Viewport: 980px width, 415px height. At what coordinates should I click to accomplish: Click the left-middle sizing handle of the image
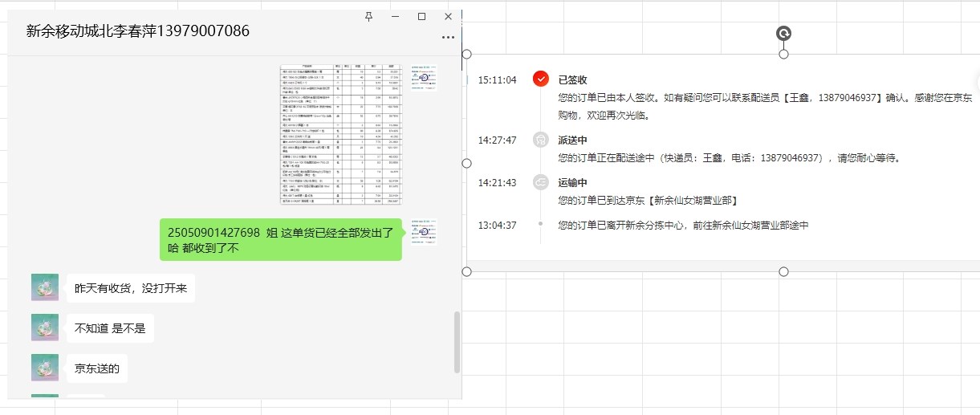tap(466, 163)
